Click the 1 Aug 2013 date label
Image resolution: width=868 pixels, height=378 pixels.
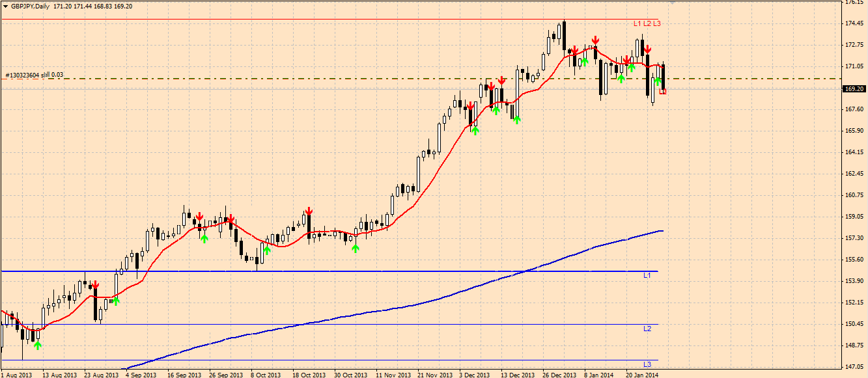point(18,375)
